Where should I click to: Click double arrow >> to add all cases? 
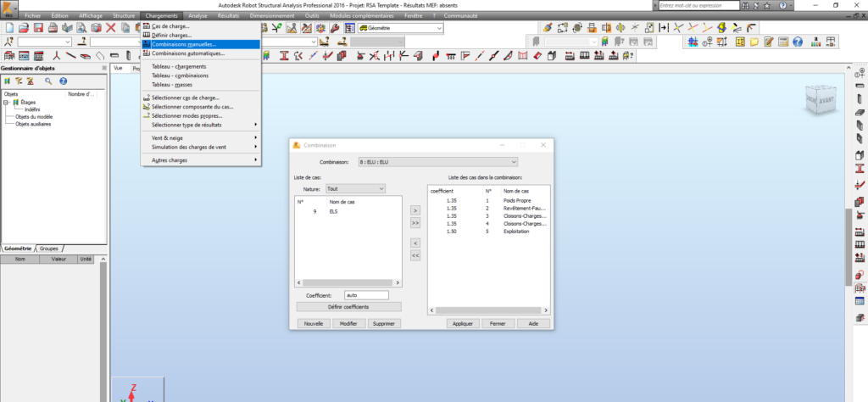415,222
